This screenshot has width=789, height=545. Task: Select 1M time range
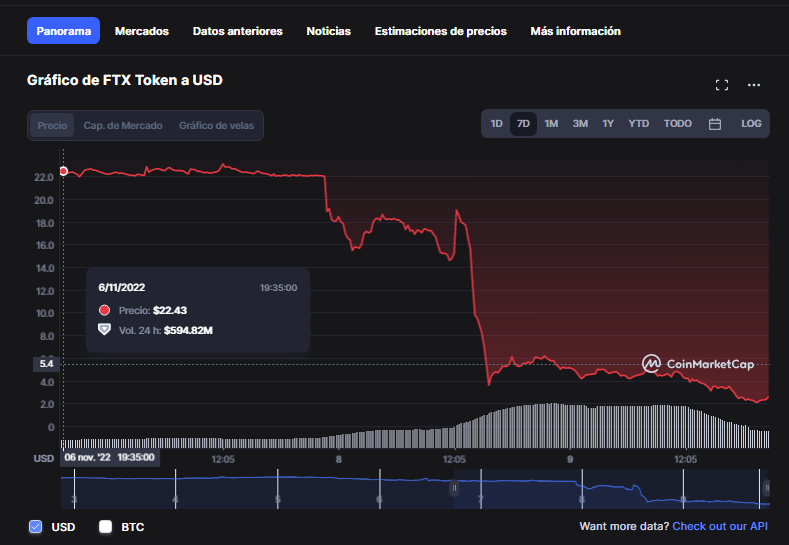(x=551, y=124)
